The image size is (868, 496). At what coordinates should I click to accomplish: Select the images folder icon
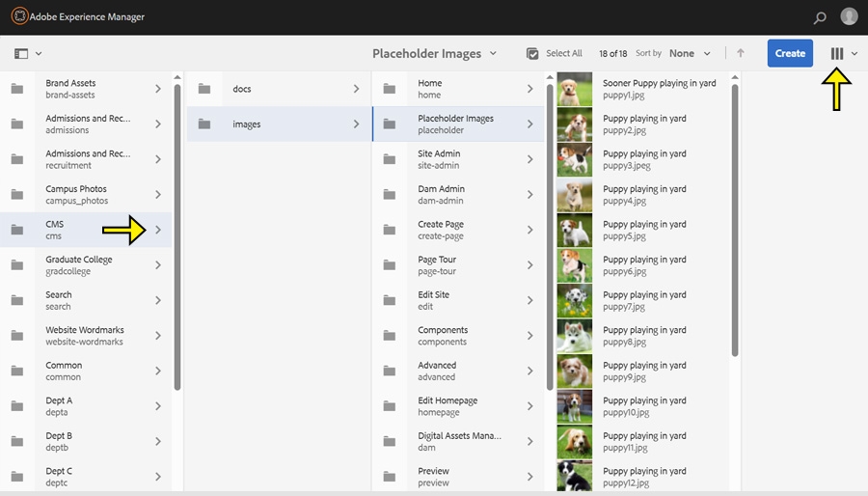click(204, 124)
